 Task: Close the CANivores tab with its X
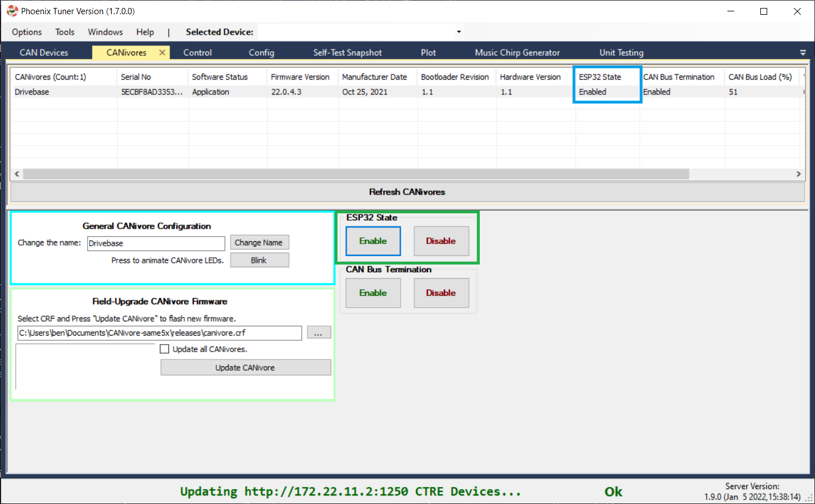(x=162, y=52)
